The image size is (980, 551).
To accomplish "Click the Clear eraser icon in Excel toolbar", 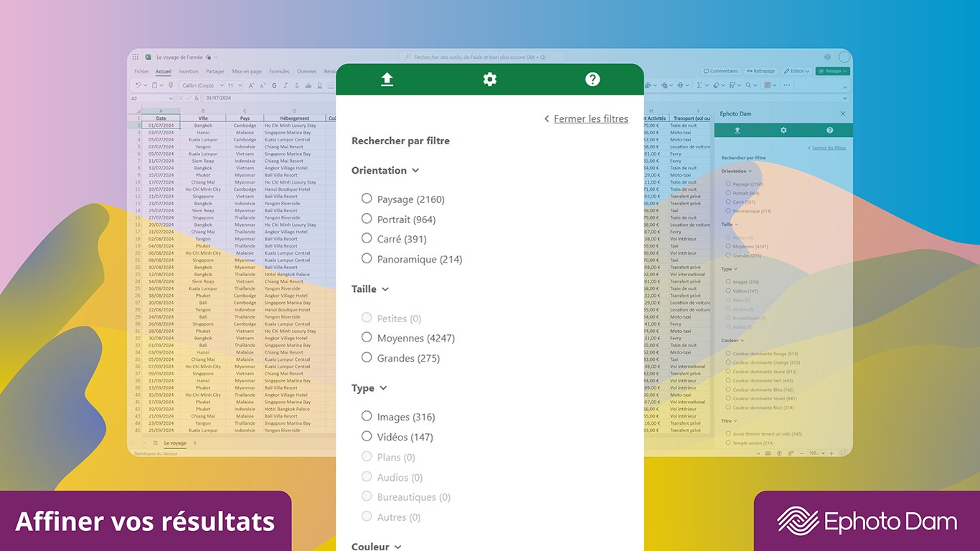I will tap(716, 85).
